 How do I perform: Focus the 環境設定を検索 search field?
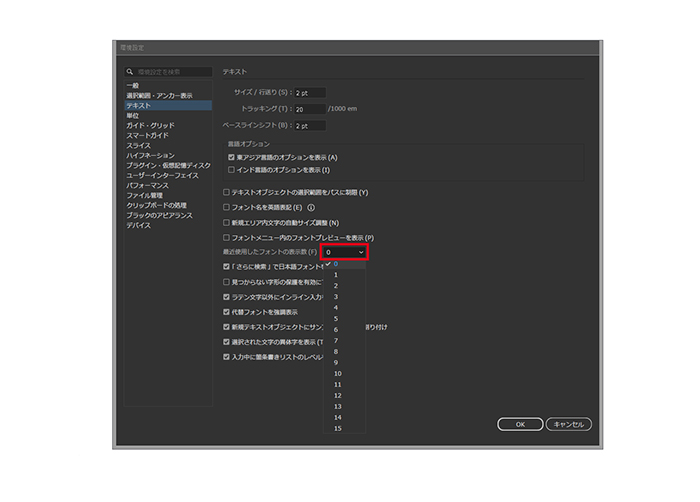[172, 73]
